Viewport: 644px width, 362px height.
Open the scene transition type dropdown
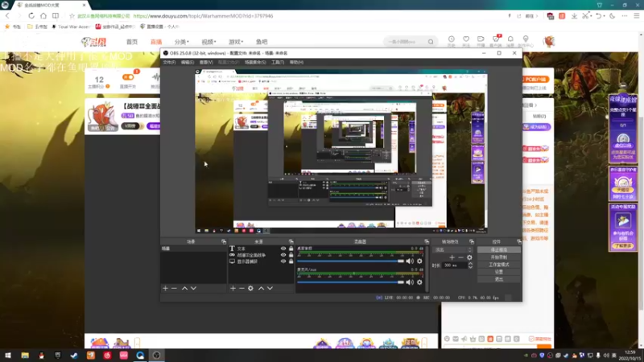pos(453,249)
